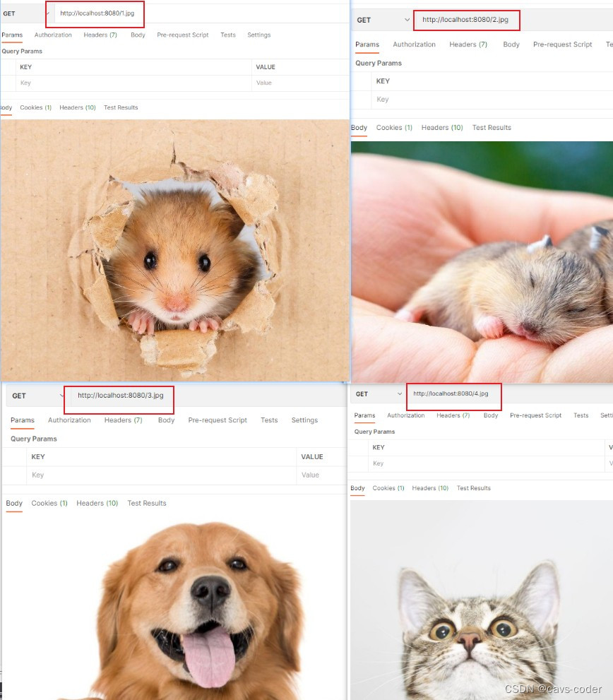Open Test Results in the 1.jpg response
This screenshot has width=613, height=700.
121,107
